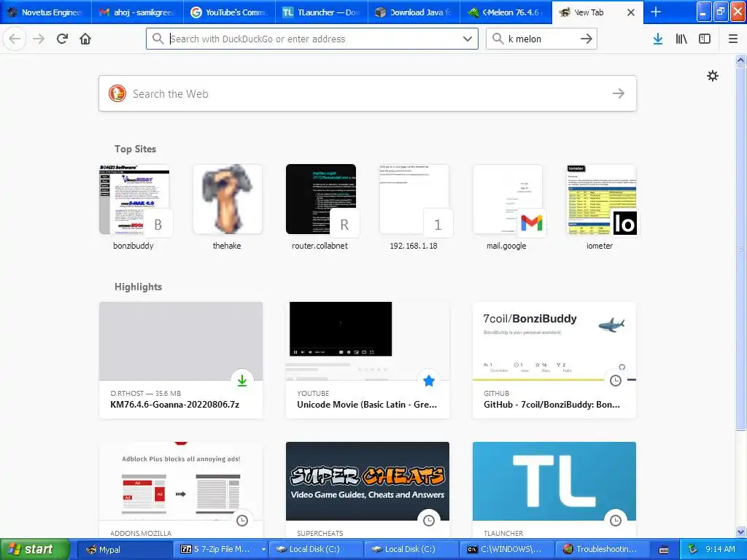747x560 pixels.
Task: Select the first Local Disk (C:) taskbar button
Action: point(314,550)
